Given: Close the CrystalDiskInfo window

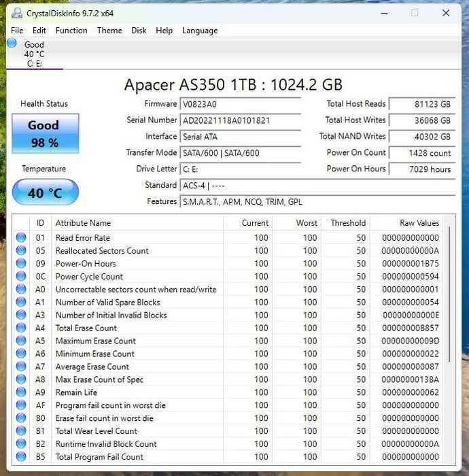Looking at the screenshot, I should tap(446, 13).
